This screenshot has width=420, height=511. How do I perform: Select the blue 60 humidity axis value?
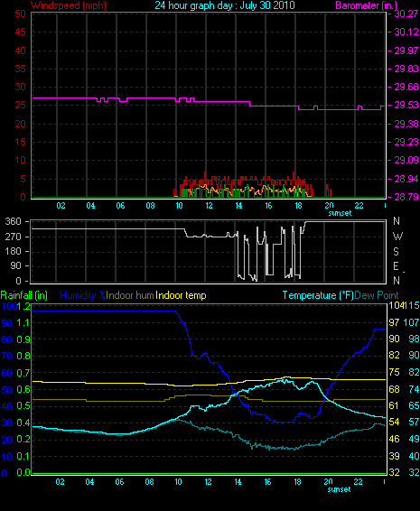coord(7,373)
